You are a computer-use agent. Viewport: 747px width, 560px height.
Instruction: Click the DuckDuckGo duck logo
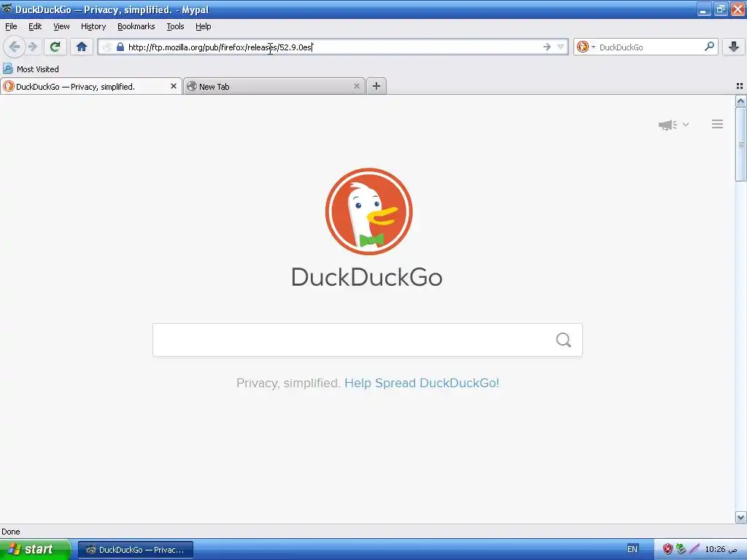368,211
